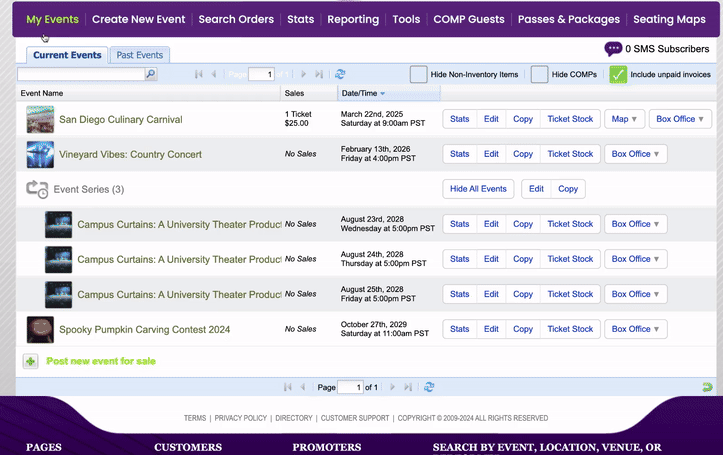Open Map dropdown for San Diego Culinary Carnival
The image size is (723, 455).
point(624,119)
